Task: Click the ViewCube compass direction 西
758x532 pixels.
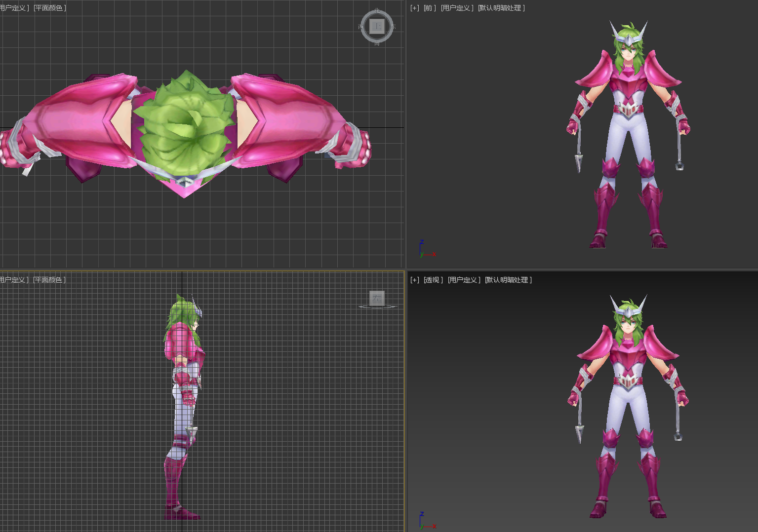Action: pyautogui.click(x=360, y=27)
